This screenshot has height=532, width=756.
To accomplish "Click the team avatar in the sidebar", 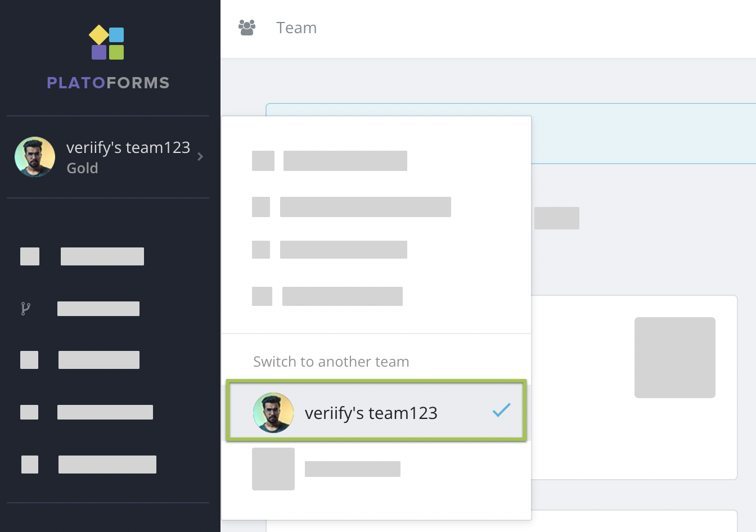I will coord(35,157).
